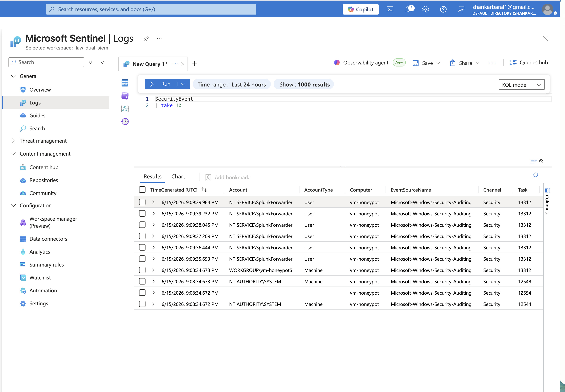Open the Columns side panel
The image size is (565, 392).
(x=547, y=201)
